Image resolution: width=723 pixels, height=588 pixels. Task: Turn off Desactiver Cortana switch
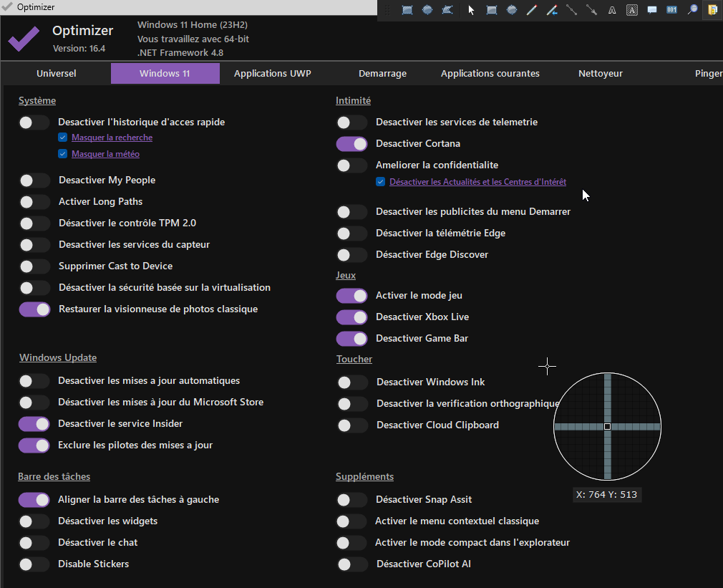coord(351,144)
